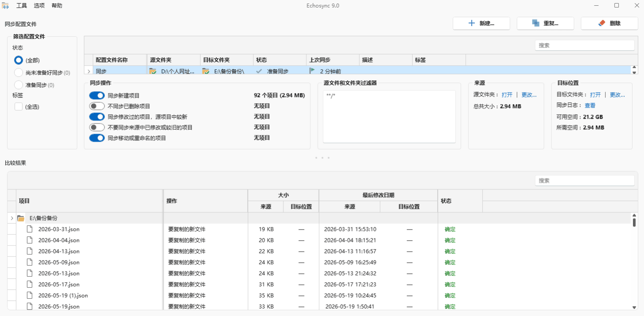Open sync log with 查看 link
This screenshot has height=316, width=644.
(x=590, y=105)
